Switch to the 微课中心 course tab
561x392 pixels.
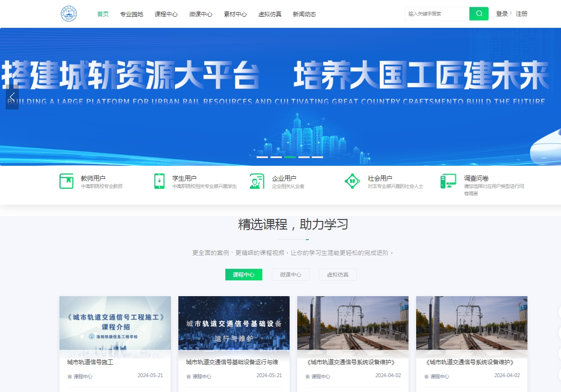tap(291, 275)
